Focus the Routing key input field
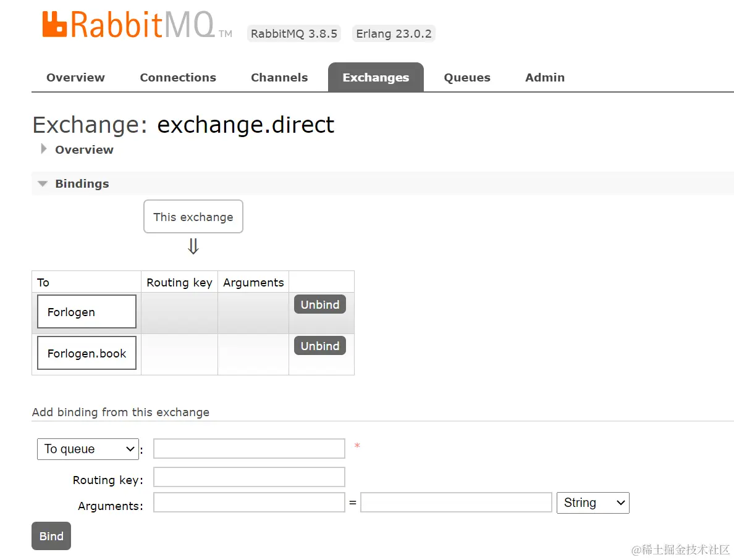 click(x=249, y=477)
